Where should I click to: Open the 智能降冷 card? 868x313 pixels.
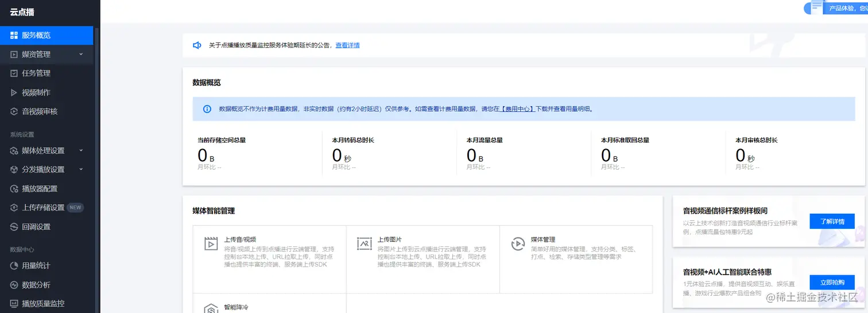coord(270,303)
